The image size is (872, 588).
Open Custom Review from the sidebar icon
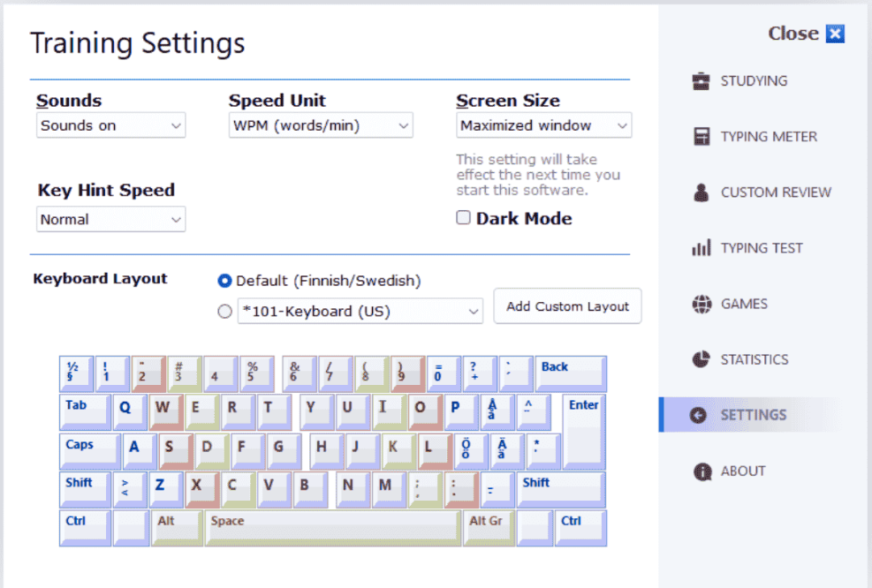pos(701,192)
